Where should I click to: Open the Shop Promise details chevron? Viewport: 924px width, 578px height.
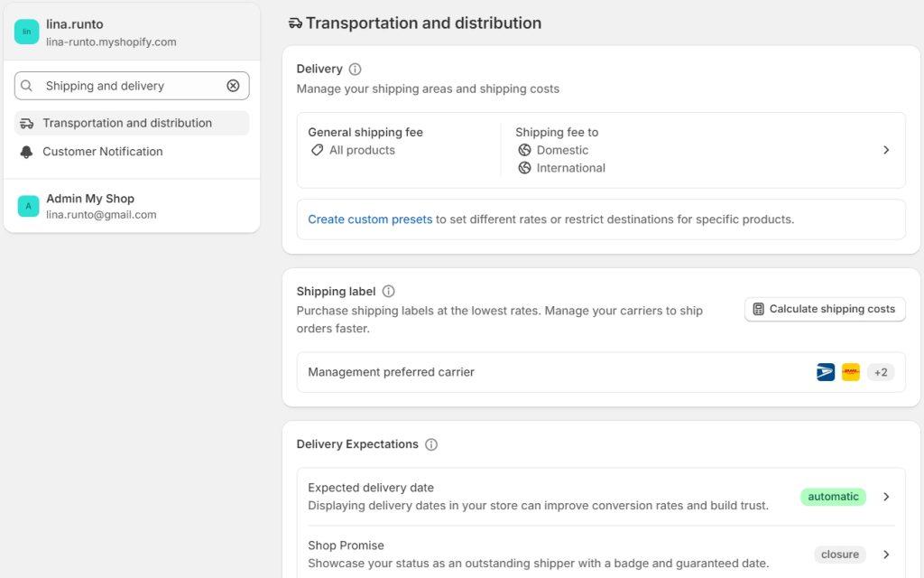886,554
